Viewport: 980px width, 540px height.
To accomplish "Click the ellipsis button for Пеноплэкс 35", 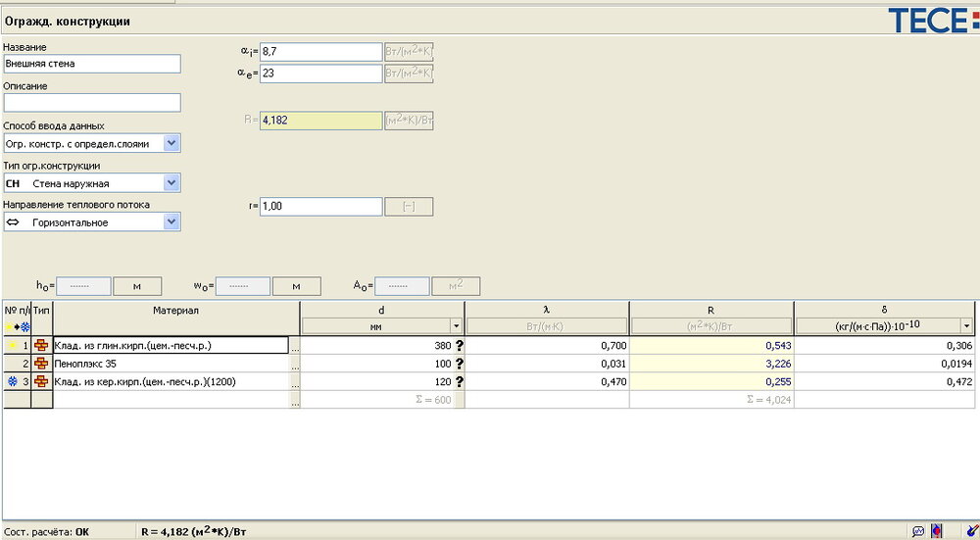I will click(294, 364).
